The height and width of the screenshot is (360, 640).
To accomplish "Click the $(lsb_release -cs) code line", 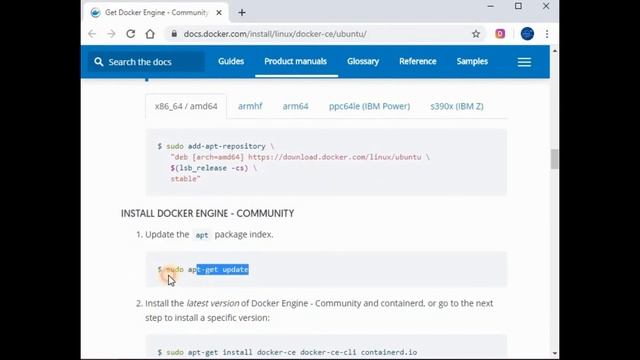I will [213, 168].
